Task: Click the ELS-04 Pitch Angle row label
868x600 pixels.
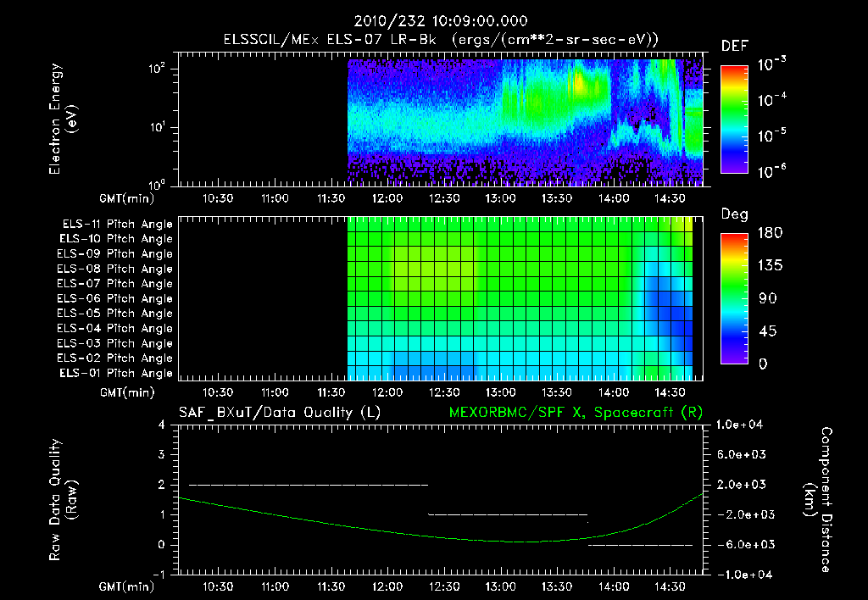Action: point(114,328)
